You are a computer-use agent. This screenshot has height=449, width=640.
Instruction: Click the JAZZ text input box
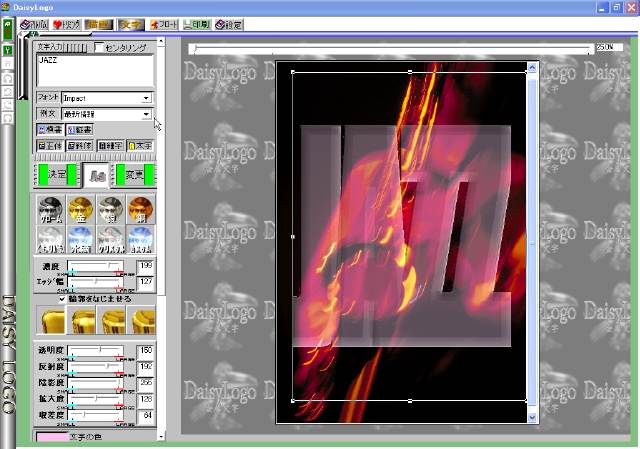pos(95,70)
